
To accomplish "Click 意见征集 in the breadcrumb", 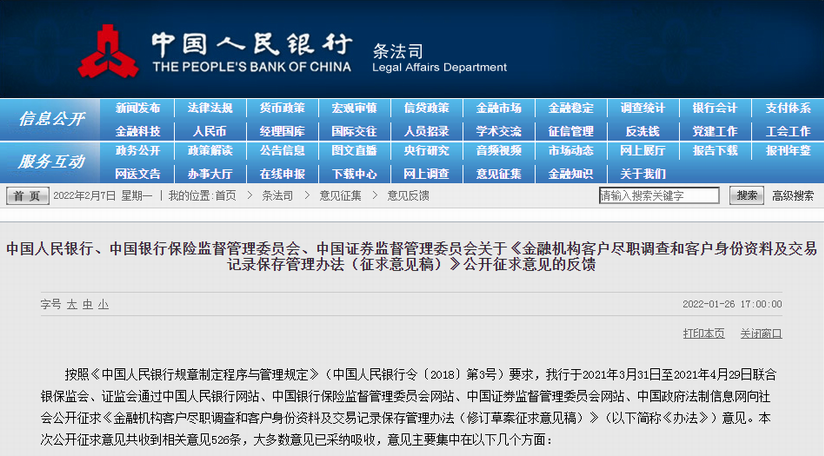I will 341,196.
